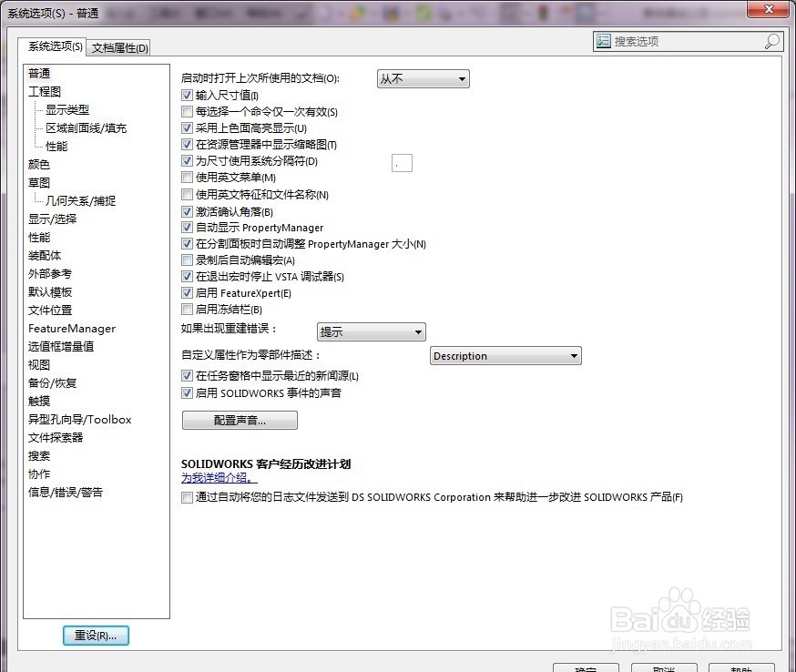This screenshot has width=796, height=672.
Task: Click the decimal separator input box
Action: 402,163
